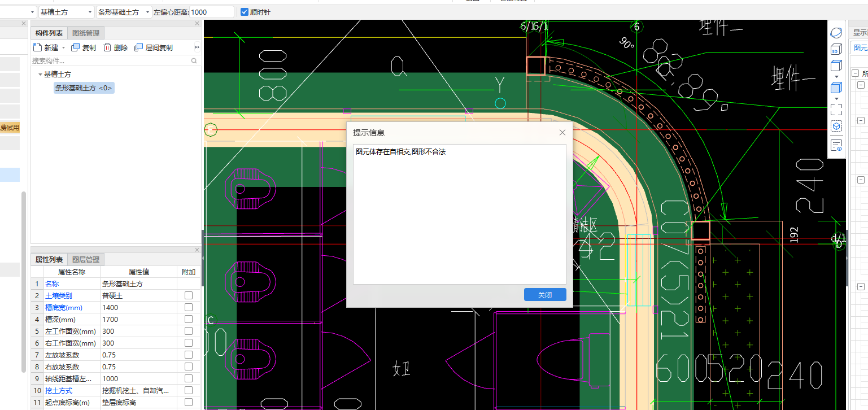Check the 附加 box for 槽深 row
Image resolution: width=868 pixels, height=410 pixels.
tap(189, 319)
